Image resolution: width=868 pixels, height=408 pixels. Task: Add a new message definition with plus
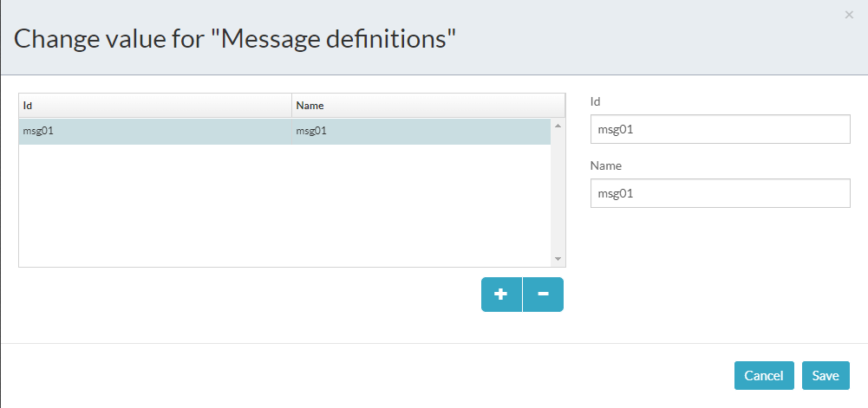(501, 294)
